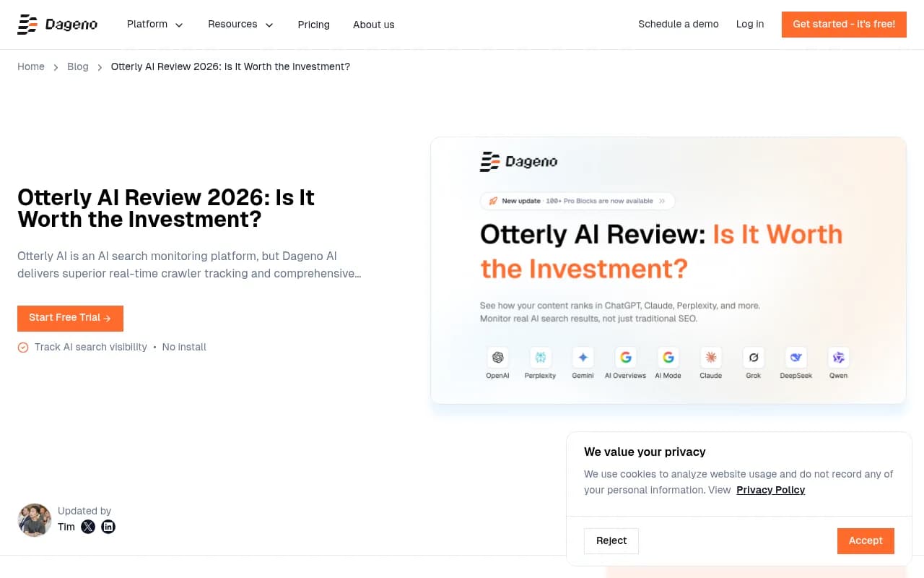Click the Track AI search visibility text
This screenshot has width=924, height=578.
pyautogui.click(x=91, y=348)
